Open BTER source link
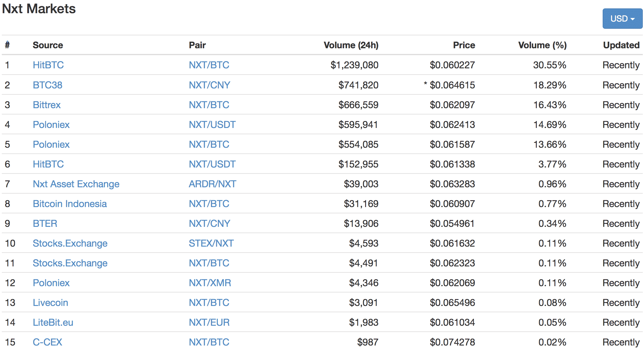This screenshot has height=350, width=644. [x=45, y=224]
